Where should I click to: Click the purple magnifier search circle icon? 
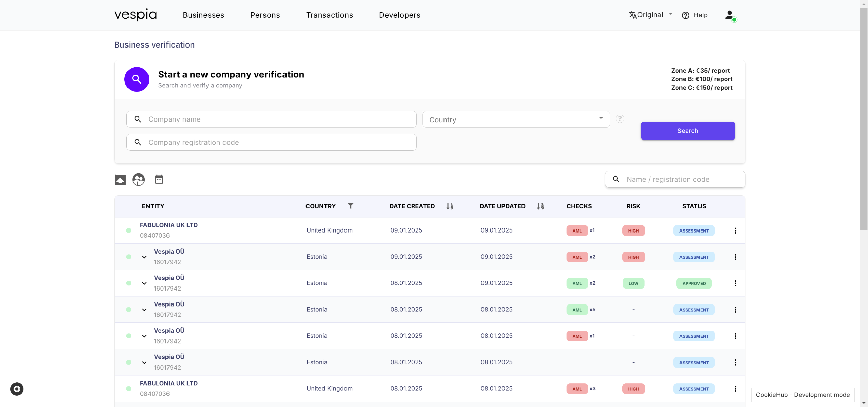click(137, 79)
